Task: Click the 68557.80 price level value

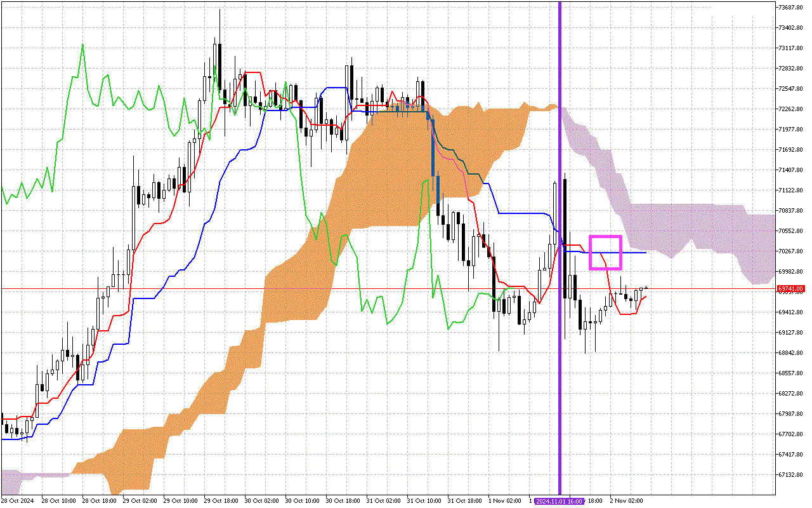Action: pyautogui.click(x=790, y=373)
